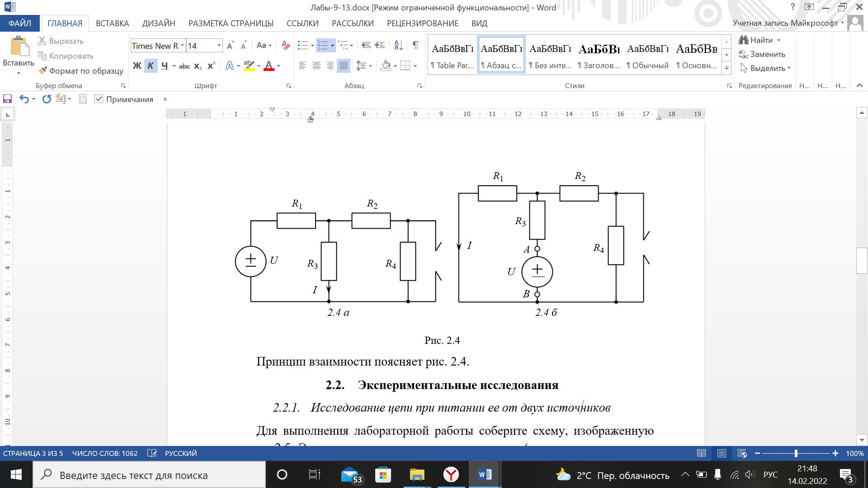Click the Undo arrow icon

click(x=24, y=99)
